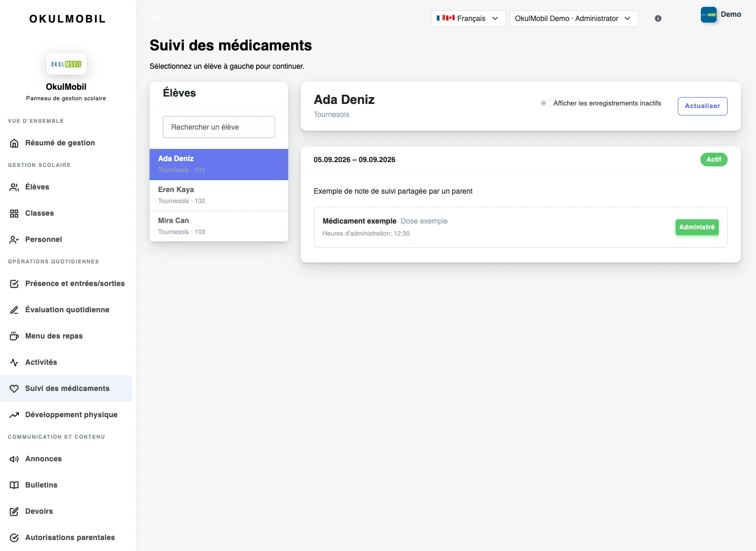Click the megaphone icon beside Annonces
Image resolution: width=756 pixels, height=551 pixels.
[x=14, y=459]
